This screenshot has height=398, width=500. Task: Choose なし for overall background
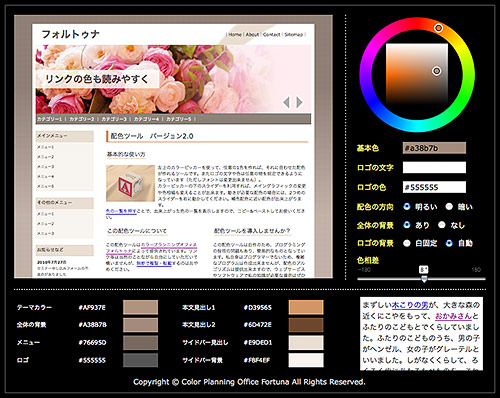coord(442,225)
